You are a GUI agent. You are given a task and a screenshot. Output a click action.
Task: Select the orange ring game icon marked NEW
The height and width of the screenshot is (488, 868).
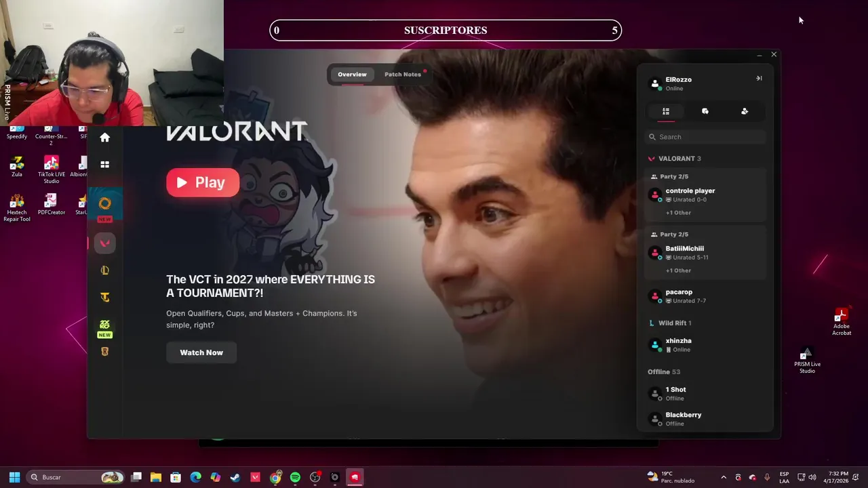(x=104, y=203)
